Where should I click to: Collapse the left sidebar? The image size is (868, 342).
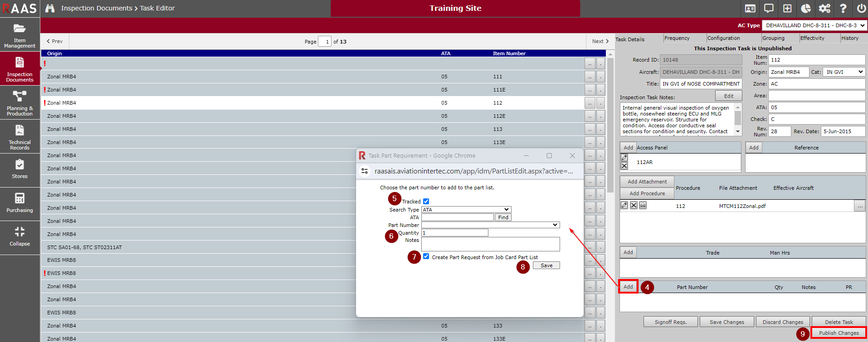20,236
